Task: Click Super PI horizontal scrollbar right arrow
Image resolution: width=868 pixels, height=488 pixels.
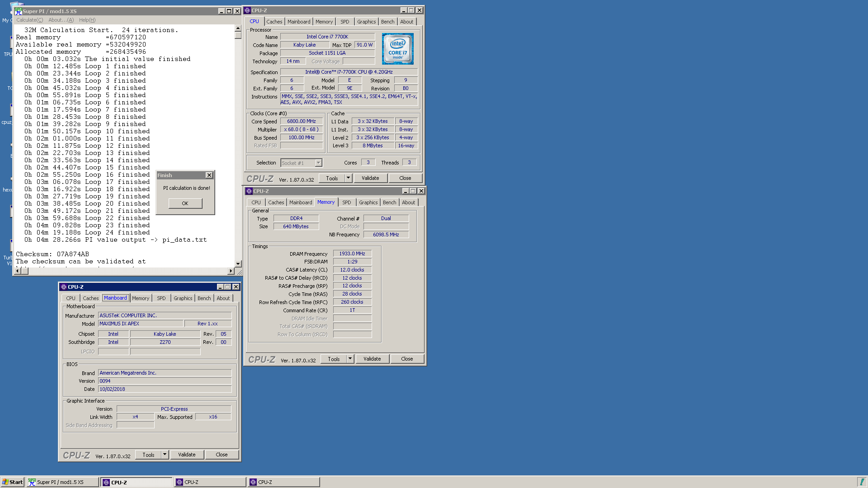Action: (231, 271)
